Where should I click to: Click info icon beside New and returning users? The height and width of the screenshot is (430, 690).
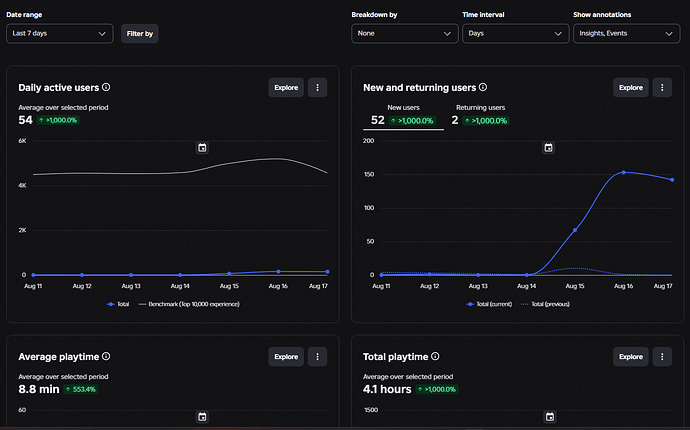[483, 87]
